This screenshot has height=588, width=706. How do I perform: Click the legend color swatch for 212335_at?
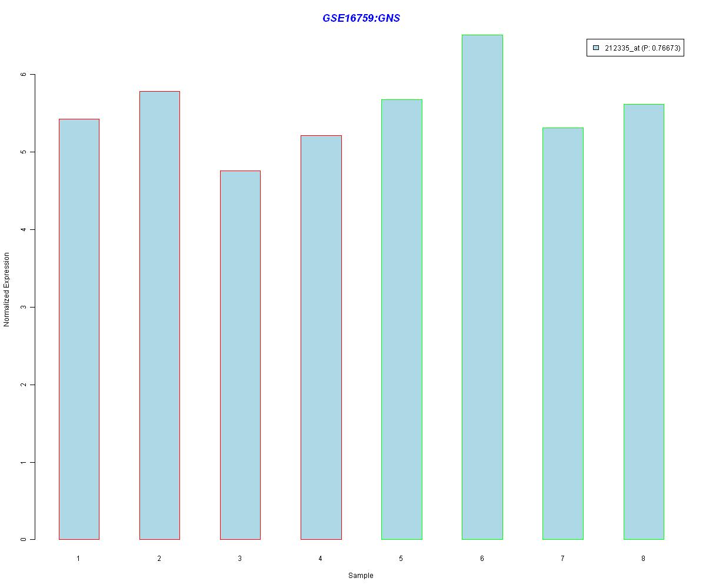596,48
